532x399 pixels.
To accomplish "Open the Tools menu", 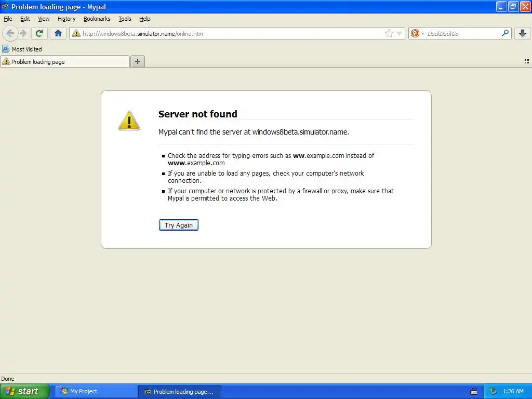I will [x=125, y=19].
